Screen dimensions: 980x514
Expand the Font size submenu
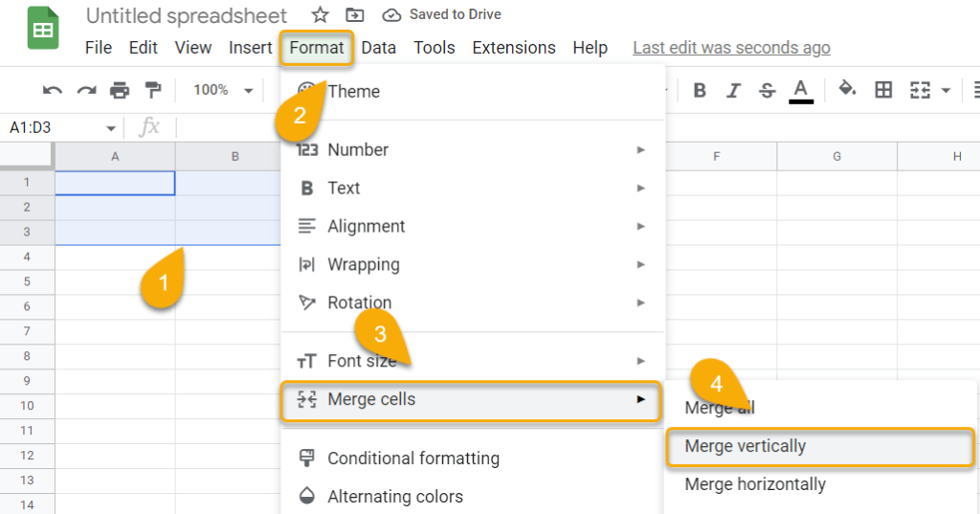pos(472,361)
